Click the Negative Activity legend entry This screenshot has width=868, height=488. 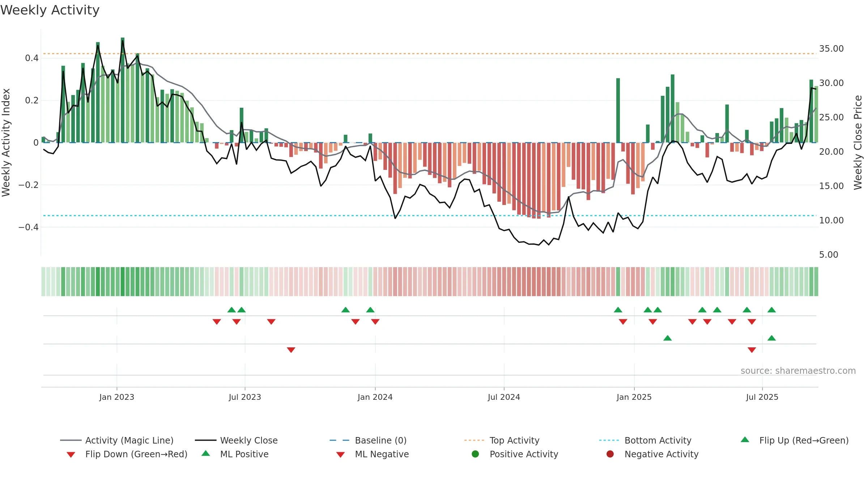(652, 454)
